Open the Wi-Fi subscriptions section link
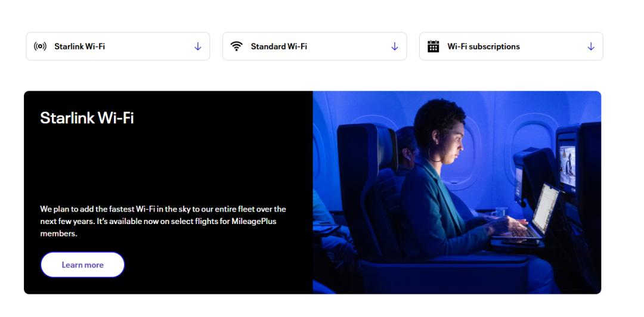Image resolution: width=644 pixels, height=317 pixels. 483,46
